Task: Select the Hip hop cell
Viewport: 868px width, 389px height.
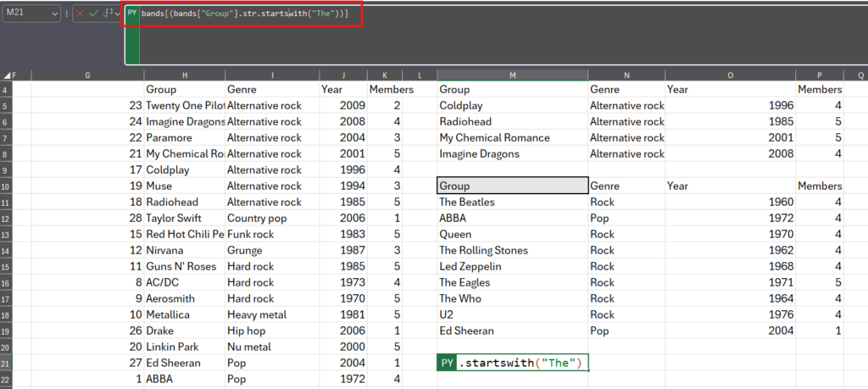Action: (272, 331)
